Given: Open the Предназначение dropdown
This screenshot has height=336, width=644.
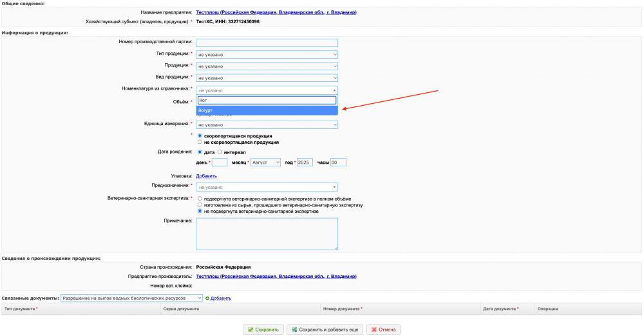Looking at the screenshot, I should (x=267, y=188).
